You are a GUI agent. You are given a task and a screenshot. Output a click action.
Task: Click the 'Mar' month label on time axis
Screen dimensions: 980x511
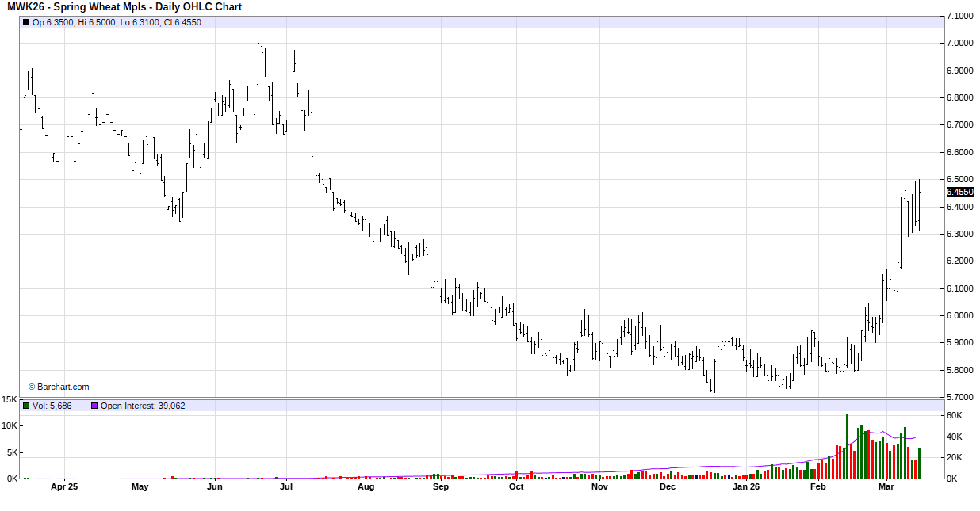[887, 487]
